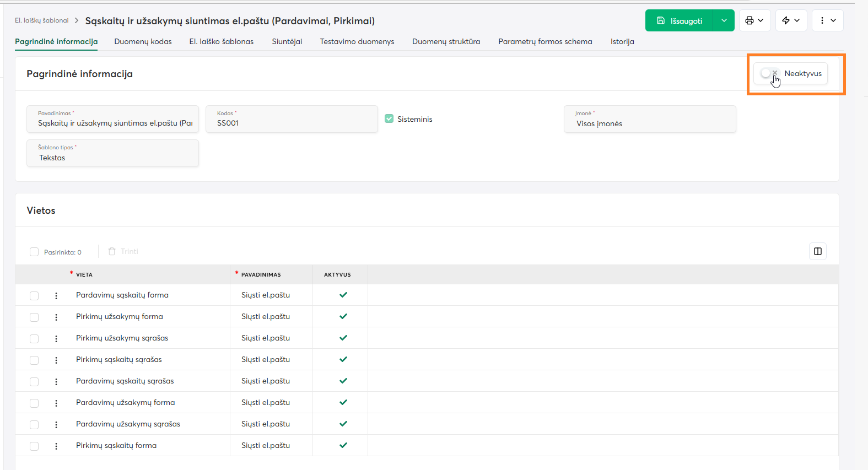The image size is (868, 470).
Task: Open the print options menu
Action: 754,20
